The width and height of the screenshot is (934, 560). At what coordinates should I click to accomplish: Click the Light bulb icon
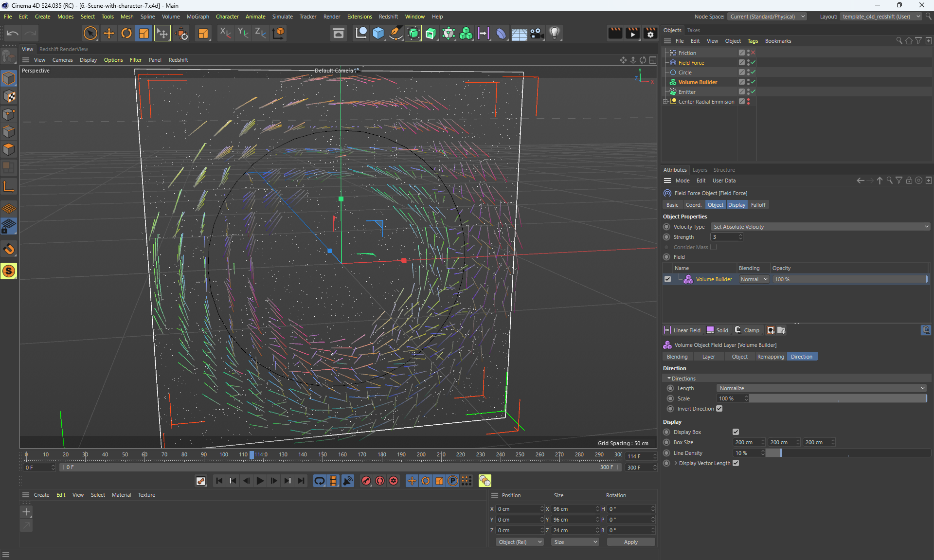[x=555, y=33]
